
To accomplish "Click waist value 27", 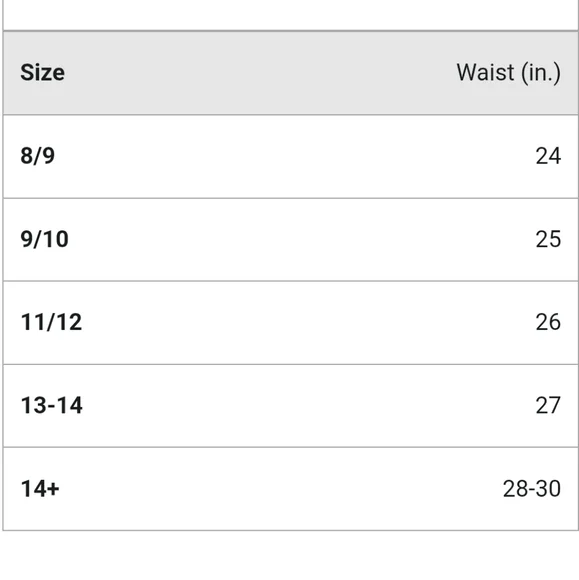I will pos(548,405).
